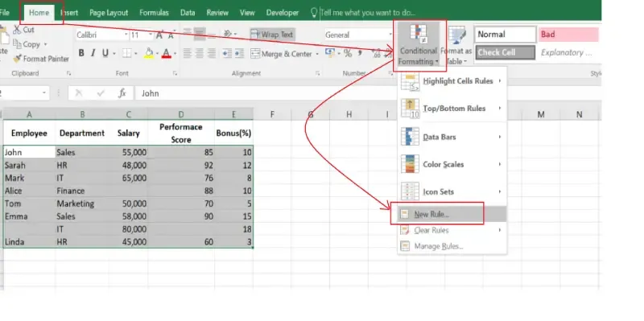This screenshot has width=644, height=321.
Task: Top align cell content
Action: pyautogui.click(x=188, y=32)
